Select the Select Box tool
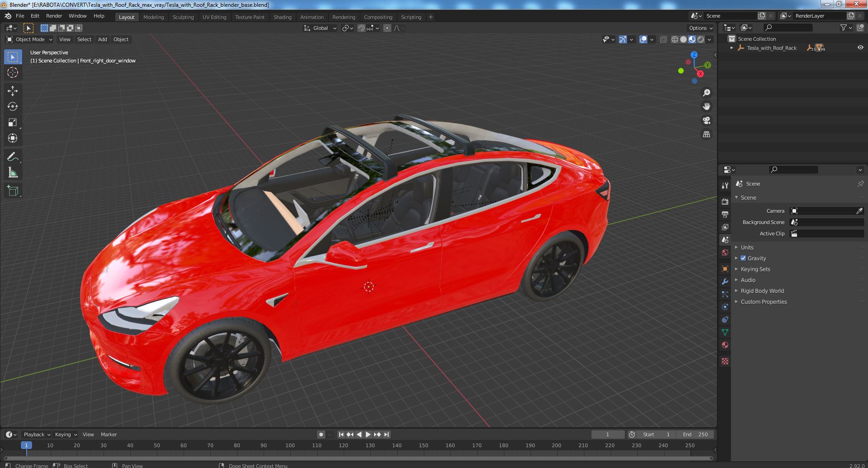Viewport: 868px width, 468px height. (13, 57)
